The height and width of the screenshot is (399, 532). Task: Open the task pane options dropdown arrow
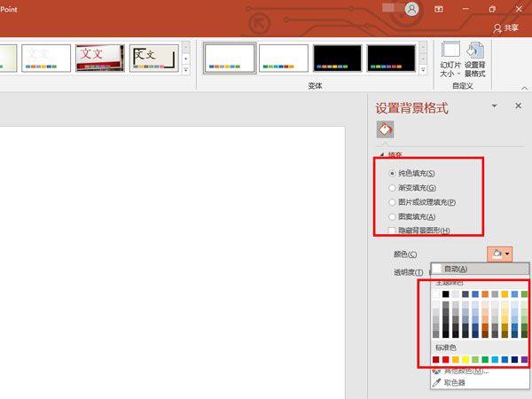coord(495,106)
